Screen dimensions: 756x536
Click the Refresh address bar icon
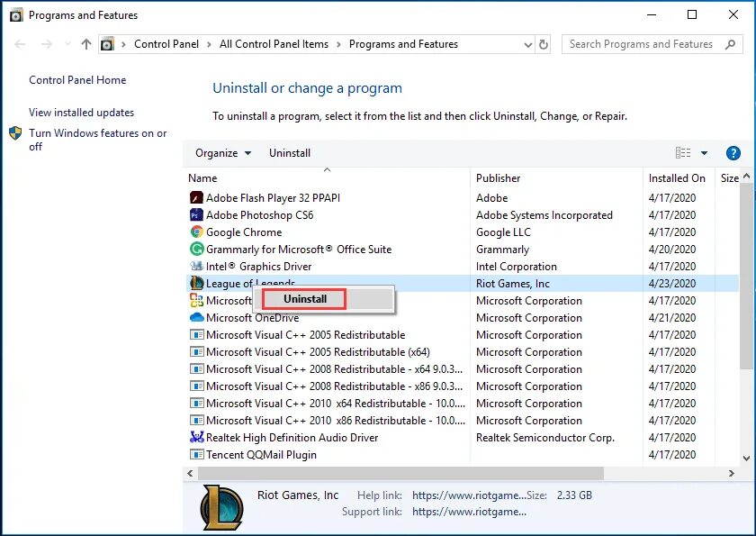click(x=544, y=44)
